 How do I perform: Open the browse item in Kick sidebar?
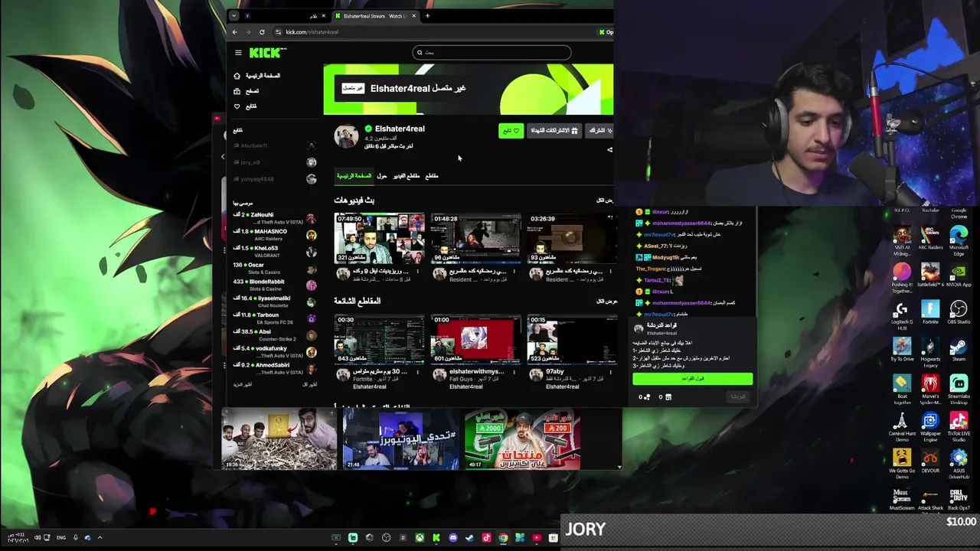tap(247, 91)
